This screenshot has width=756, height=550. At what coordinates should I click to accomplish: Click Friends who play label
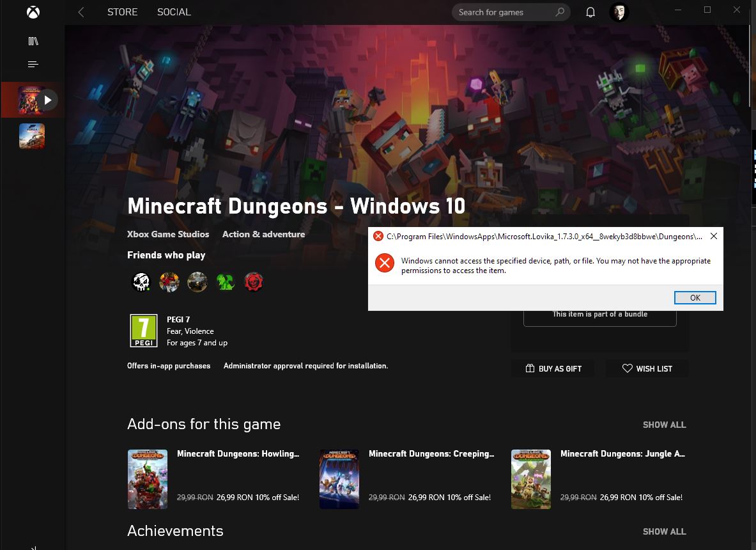click(x=166, y=255)
